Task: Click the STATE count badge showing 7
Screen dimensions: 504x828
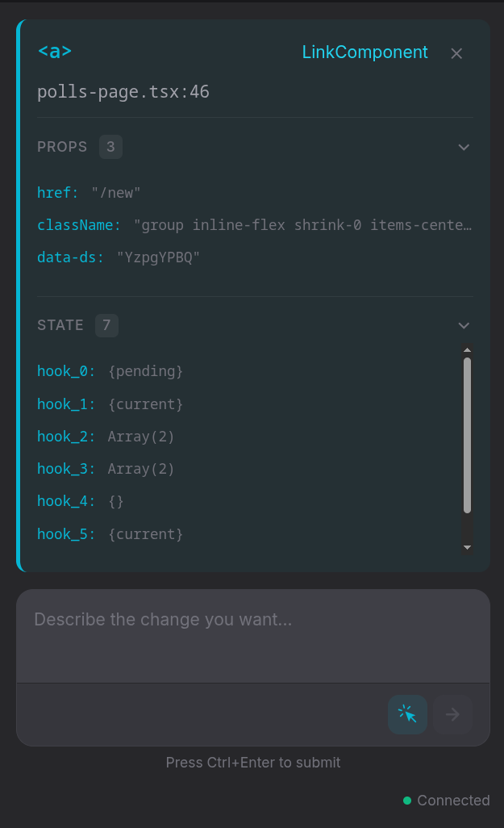Action: tap(107, 325)
